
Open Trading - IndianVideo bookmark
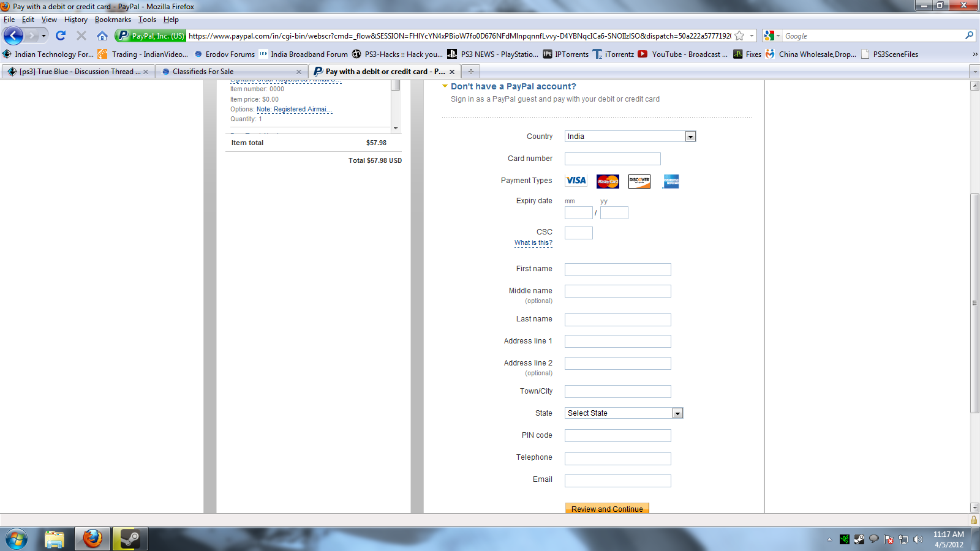click(143, 54)
